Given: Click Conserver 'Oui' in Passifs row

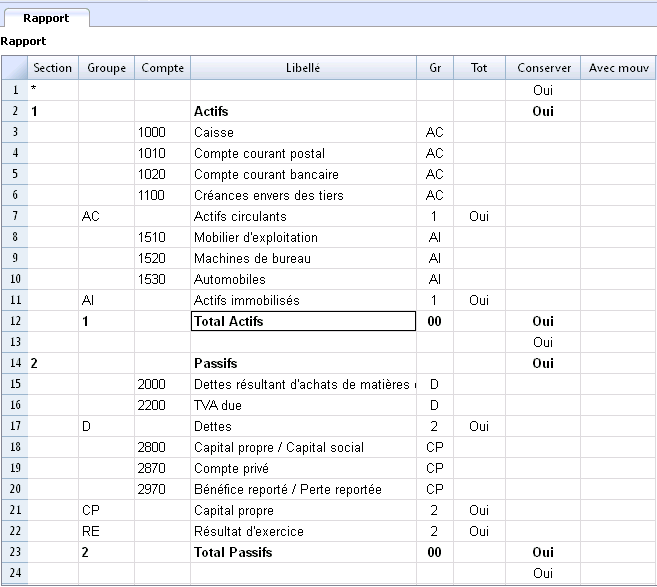Looking at the screenshot, I should click(x=543, y=363).
